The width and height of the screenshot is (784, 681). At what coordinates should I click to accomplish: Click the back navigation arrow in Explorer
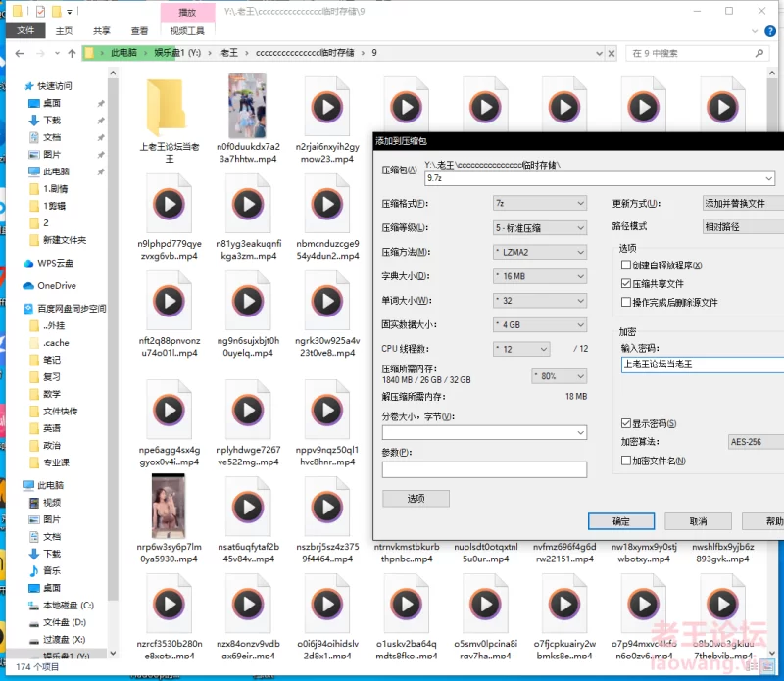click(17, 53)
